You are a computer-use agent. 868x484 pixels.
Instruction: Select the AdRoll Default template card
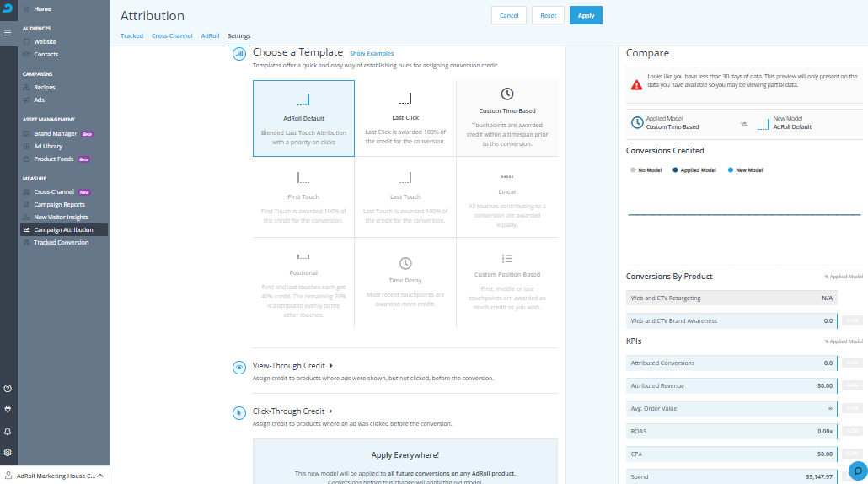[x=303, y=119]
